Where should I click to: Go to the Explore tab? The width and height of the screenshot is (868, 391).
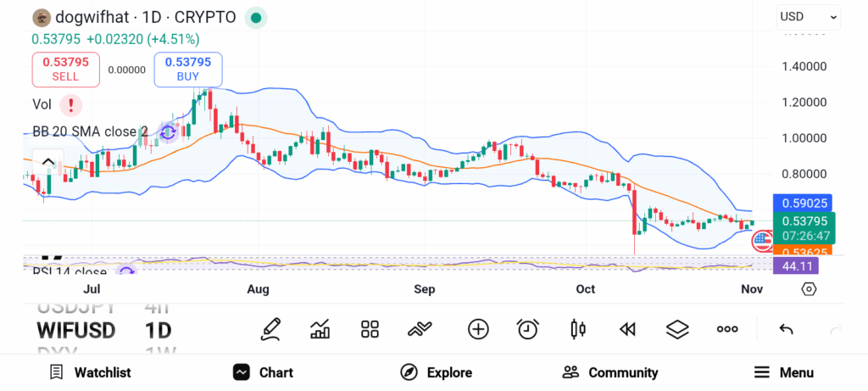click(x=437, y=372)
